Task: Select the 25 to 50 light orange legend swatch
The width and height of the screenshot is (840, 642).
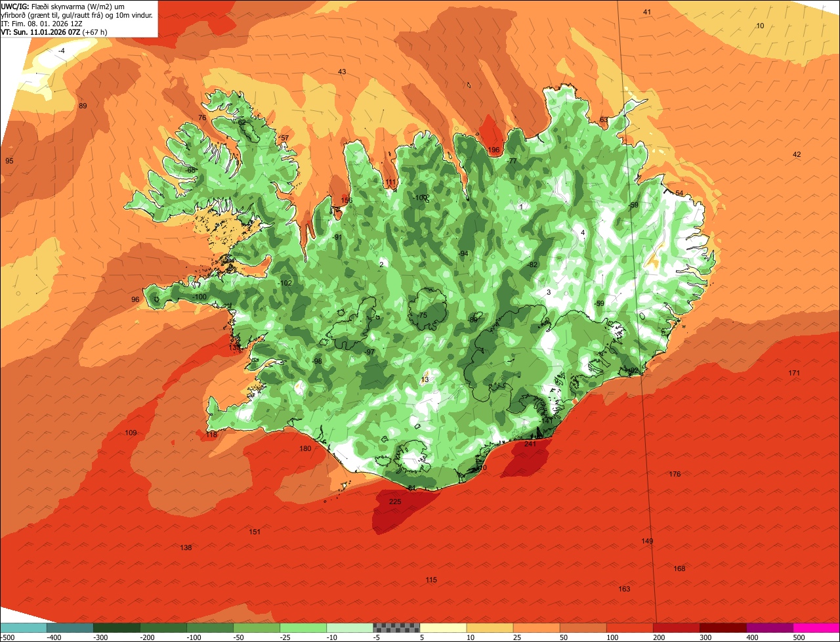Action: (536, 628)
